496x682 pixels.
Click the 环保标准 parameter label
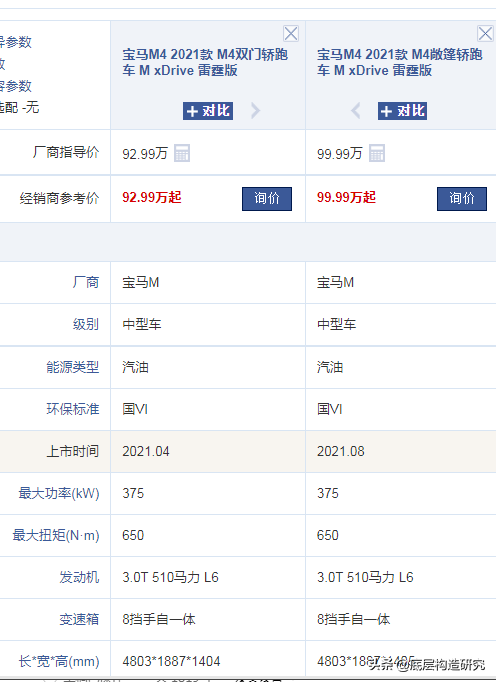pyautogui.click(x=73, y=409)
